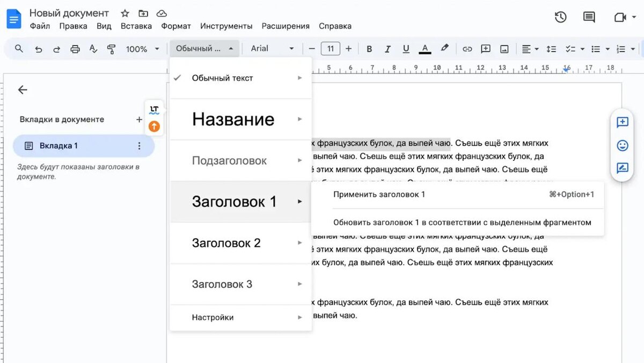Screen dimensions: 644x363
Task: Toggle italic formatting
Action: click(387, 48)
